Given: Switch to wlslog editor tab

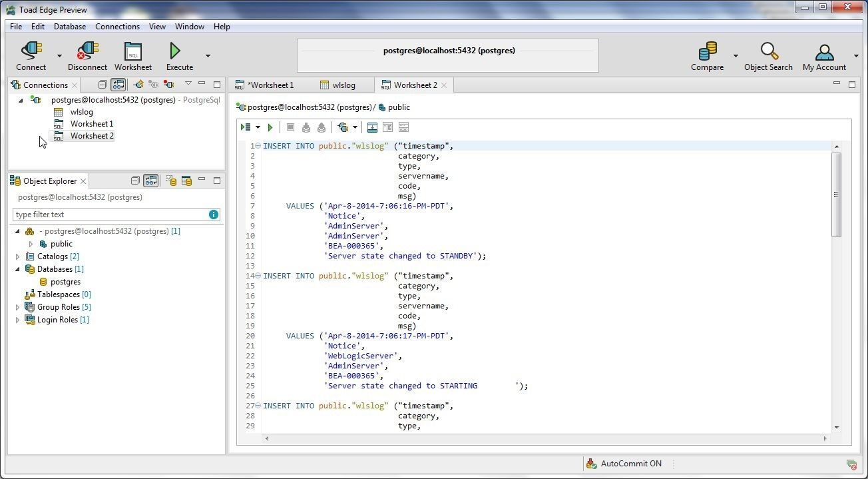Looking at the screenshot, I should 338,85.
